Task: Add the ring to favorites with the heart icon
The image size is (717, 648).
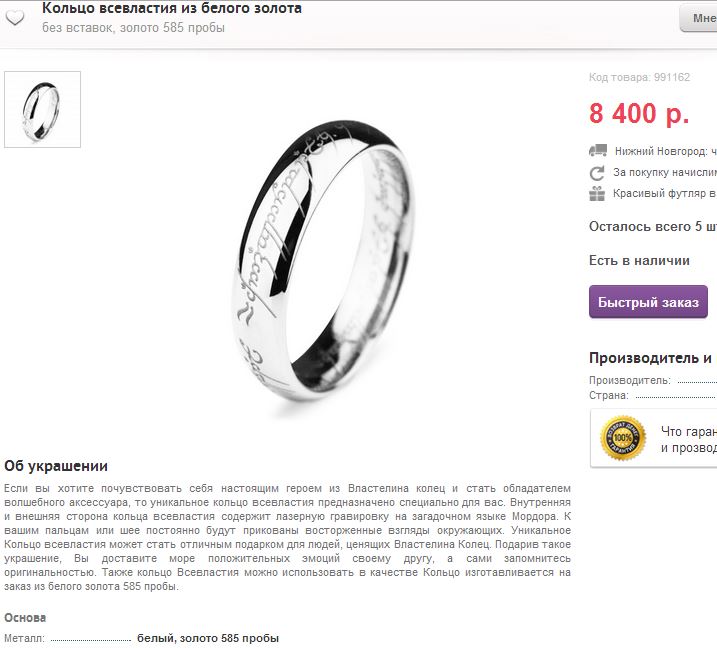Action: (15, 18)
